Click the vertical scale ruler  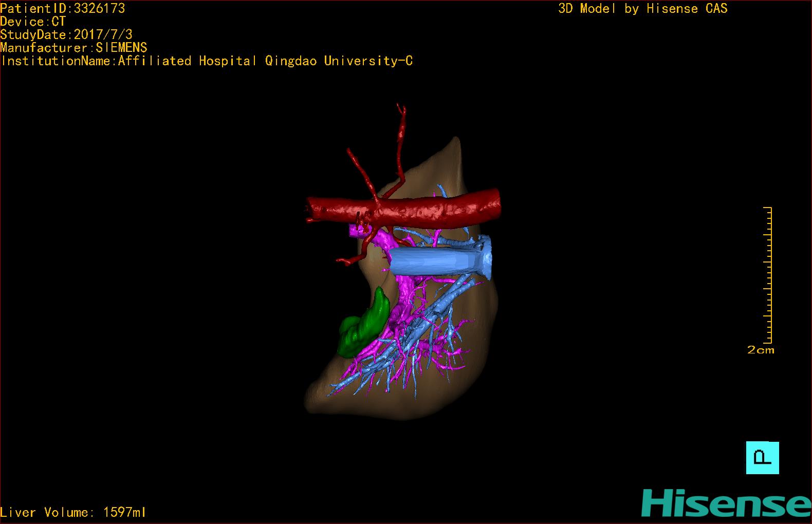(768, 275)
